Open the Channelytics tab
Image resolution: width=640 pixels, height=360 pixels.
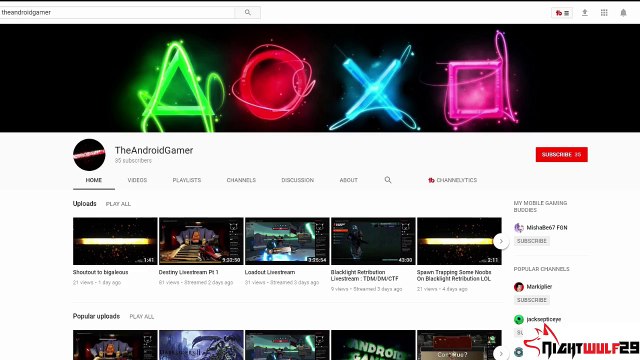pyautogui.click(x=452, y=180)
